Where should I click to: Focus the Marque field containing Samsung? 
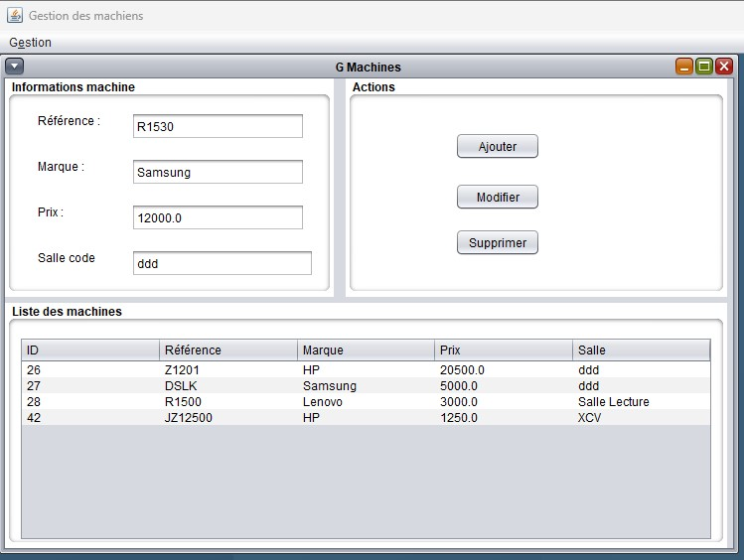(218, 172)
